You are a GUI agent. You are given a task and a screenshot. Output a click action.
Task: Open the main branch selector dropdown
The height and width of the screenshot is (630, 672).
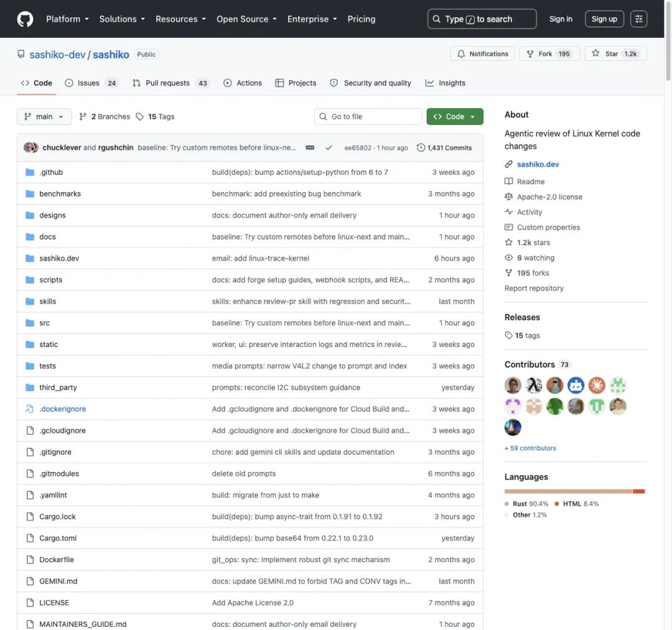44,116
